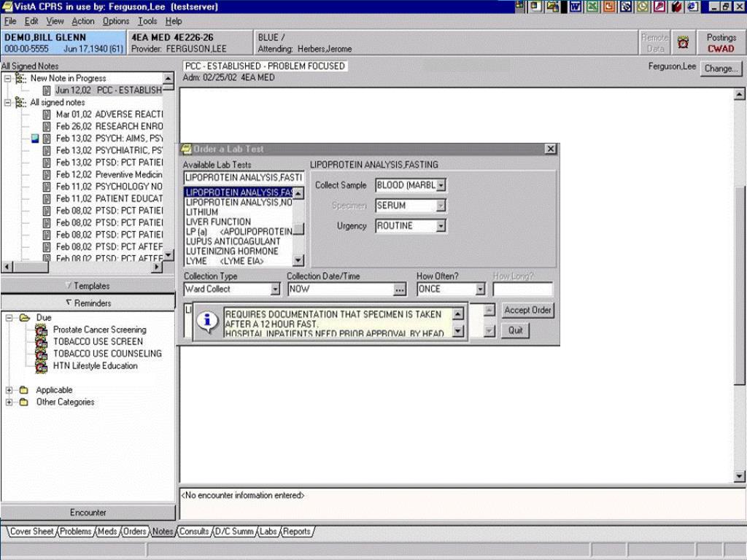Click the Accept Order button
The width and height of the screenshot is (747, 560).
527,310
